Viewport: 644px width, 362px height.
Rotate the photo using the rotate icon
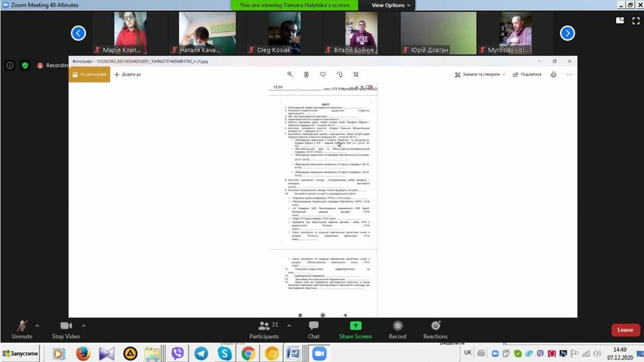(340, 74)
